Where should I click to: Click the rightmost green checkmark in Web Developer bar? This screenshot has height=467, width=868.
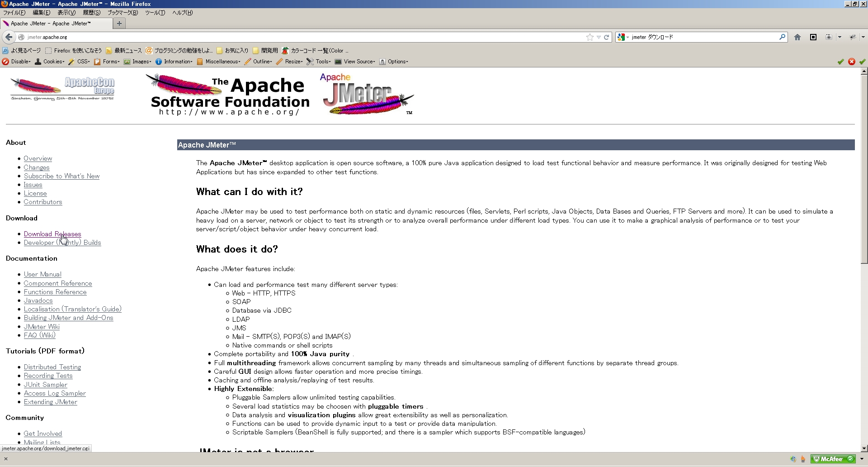point(863,62)
